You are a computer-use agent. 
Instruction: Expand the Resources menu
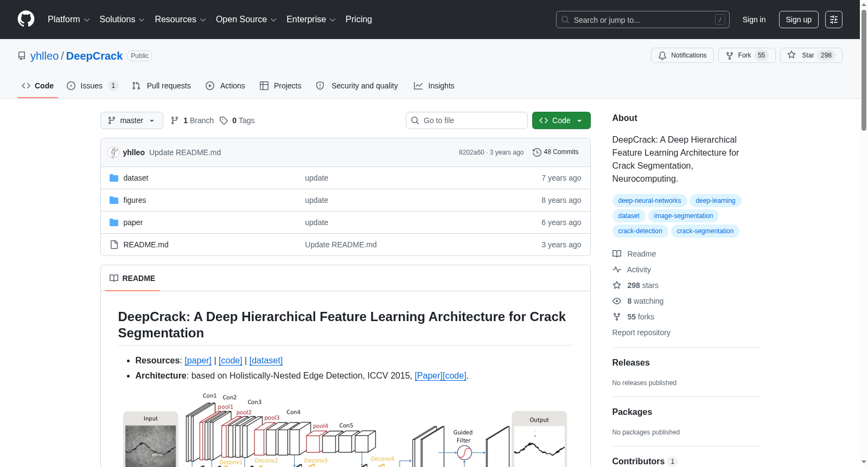point(180,20)
